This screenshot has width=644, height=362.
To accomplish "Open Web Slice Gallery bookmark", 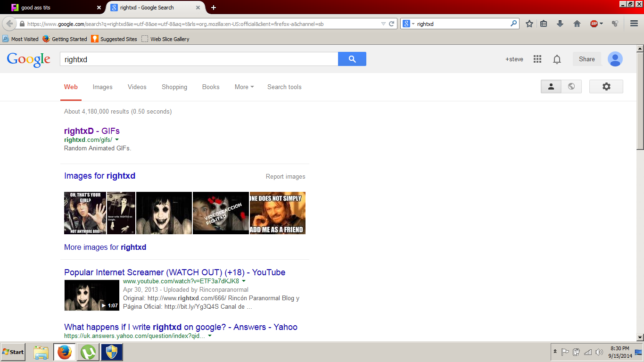I will coord(165,39).
